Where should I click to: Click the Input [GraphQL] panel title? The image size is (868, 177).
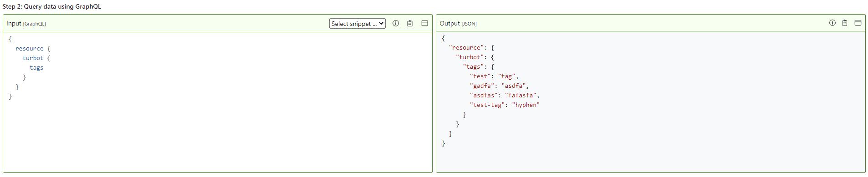tap(26, 24)
